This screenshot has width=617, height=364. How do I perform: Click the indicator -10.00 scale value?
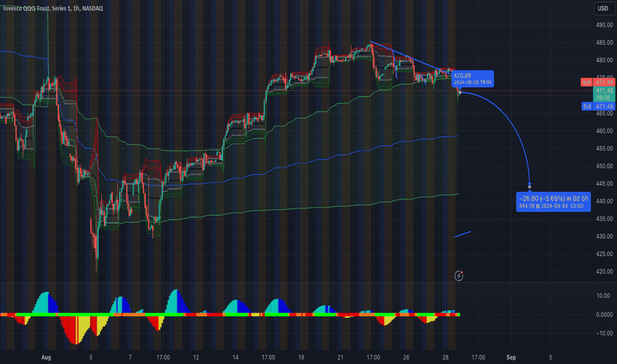point(604,333)
